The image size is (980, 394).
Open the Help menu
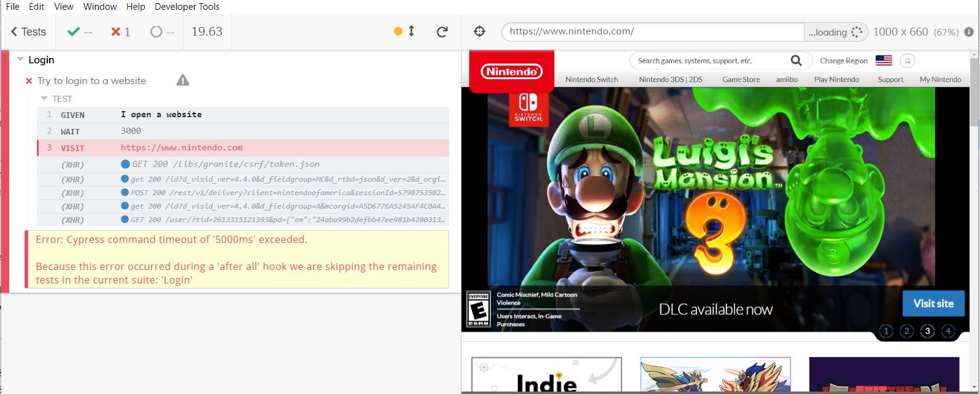(136, 6)
